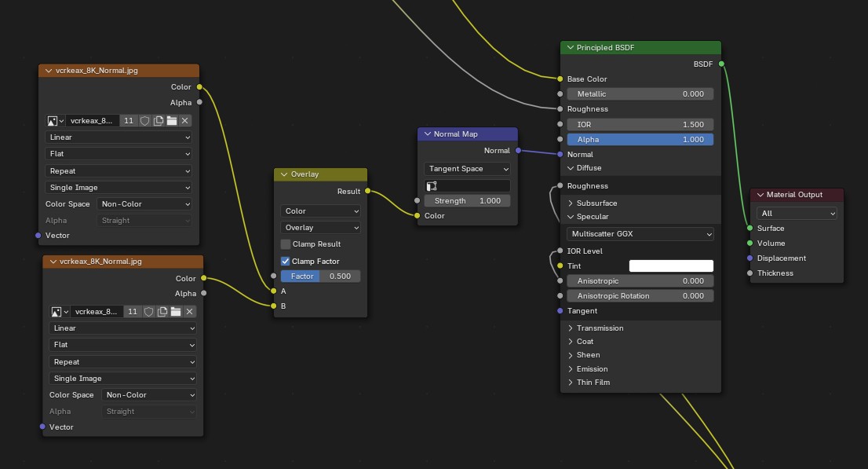Expand the Coat panel
The height and width of the screenshot is (469, 868).
coord(571,342)
